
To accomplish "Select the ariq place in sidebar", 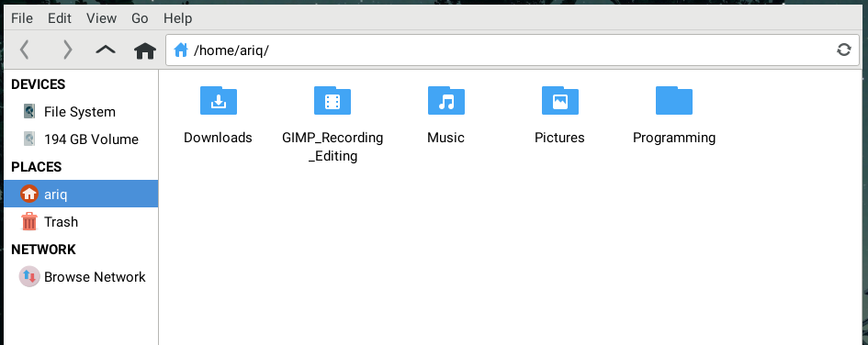I will click(x=81, y=195).
